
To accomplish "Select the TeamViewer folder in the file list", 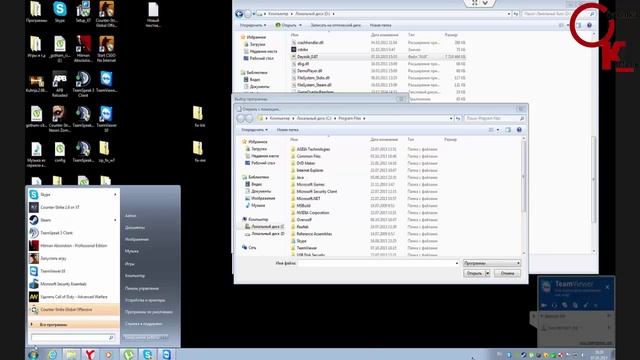I will click(x=364, y=248).
